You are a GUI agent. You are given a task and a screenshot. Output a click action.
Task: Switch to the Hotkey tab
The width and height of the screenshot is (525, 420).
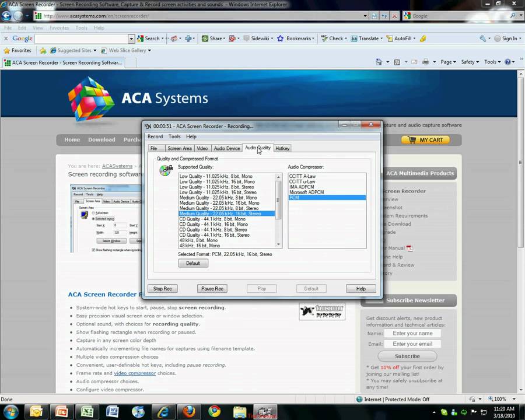coord(282,148)
